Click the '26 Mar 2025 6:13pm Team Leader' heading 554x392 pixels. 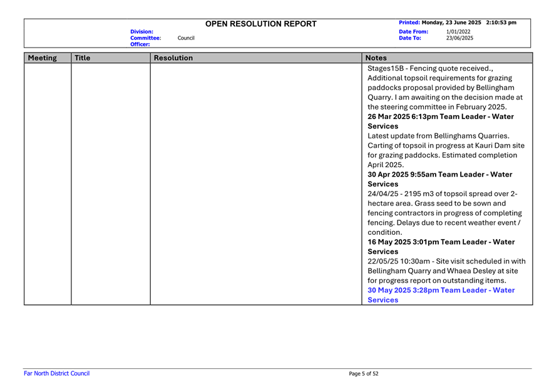(441, 121)
